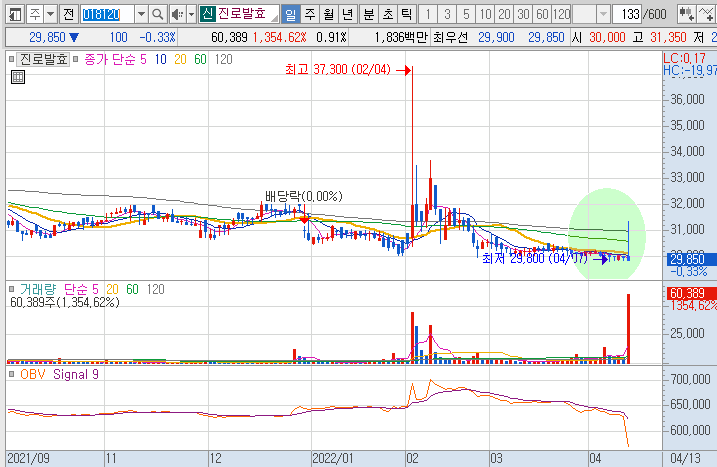Viewport: 717px width, 467px height.
Task: Switch to the 주 weekly chart tab
Action: [x=310, y=14]
